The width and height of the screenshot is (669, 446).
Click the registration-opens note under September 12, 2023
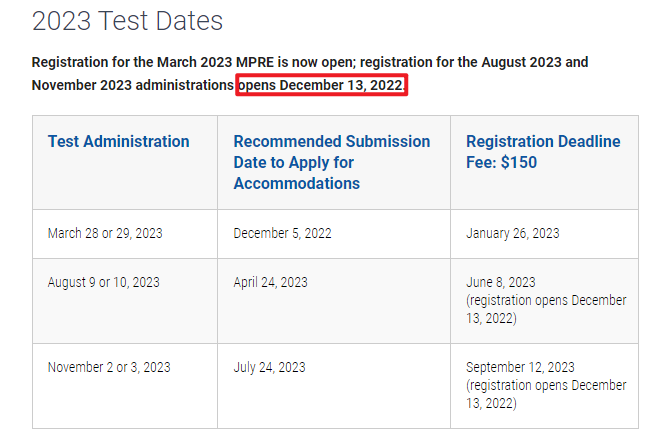pos(546,394)
